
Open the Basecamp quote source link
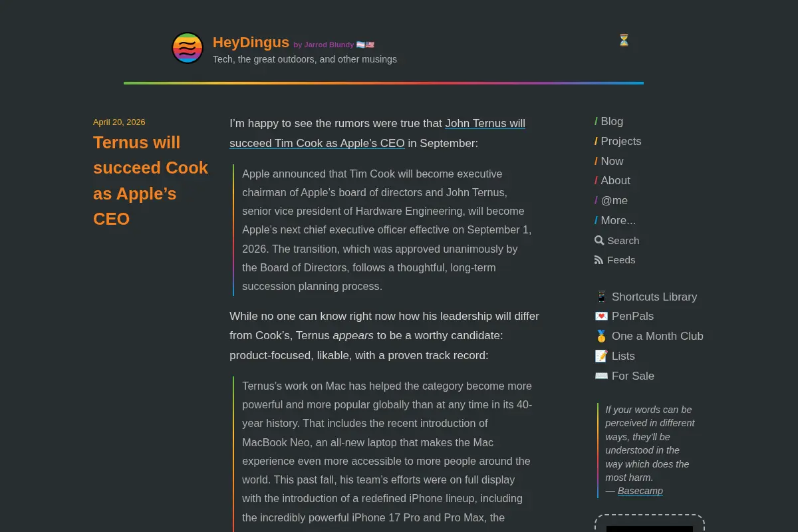(x=640, y=491)
